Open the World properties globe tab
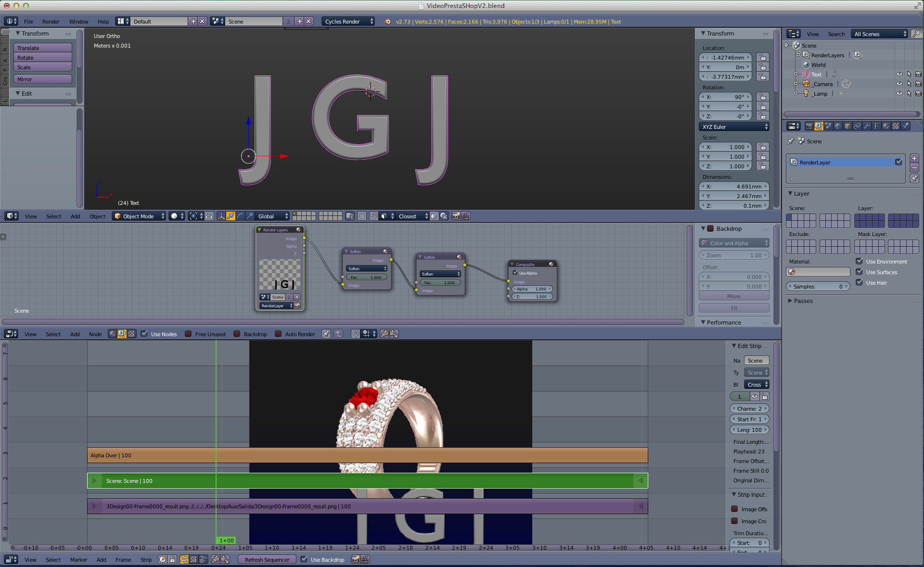This screenshot has height=567, width=924. pyautogui.click(x=838, y=126)
